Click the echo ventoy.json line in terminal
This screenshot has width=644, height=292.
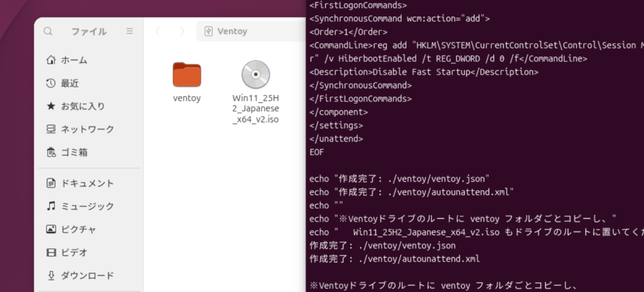click(399, 179)
